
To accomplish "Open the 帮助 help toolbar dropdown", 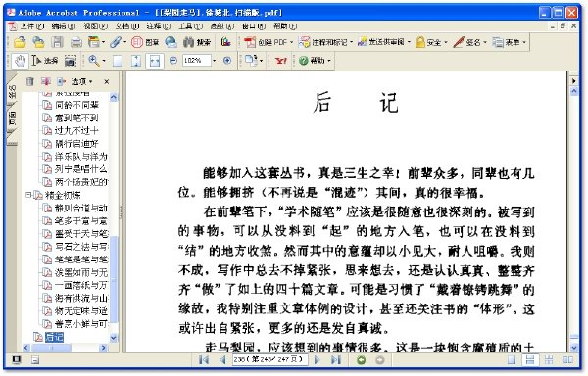I will coord(315,61).
